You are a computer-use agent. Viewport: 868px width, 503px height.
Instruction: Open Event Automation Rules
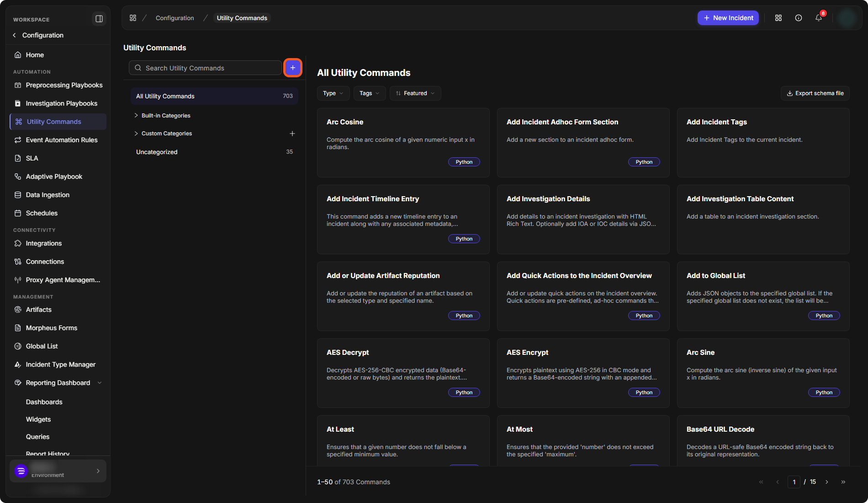click(58, 140)
